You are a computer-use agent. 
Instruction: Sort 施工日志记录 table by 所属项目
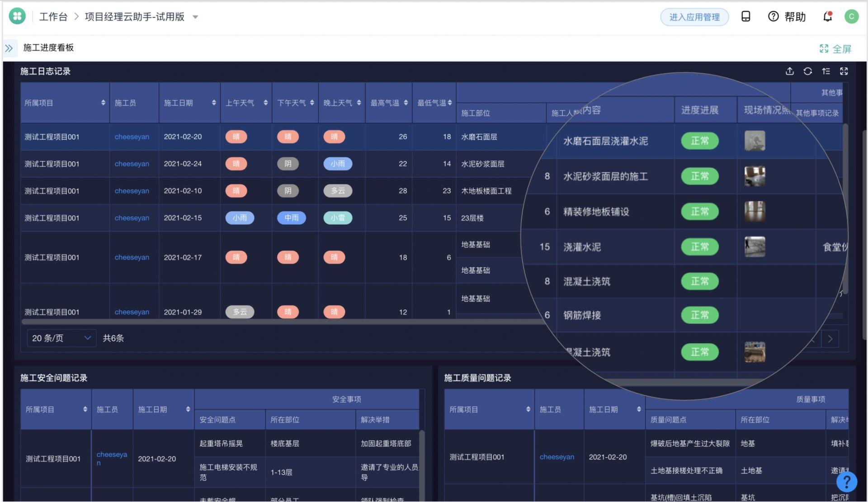point(103,103)
